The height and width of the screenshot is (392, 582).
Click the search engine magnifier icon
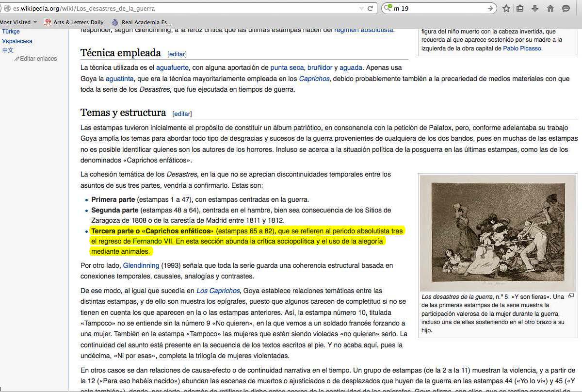coord(387,8)
